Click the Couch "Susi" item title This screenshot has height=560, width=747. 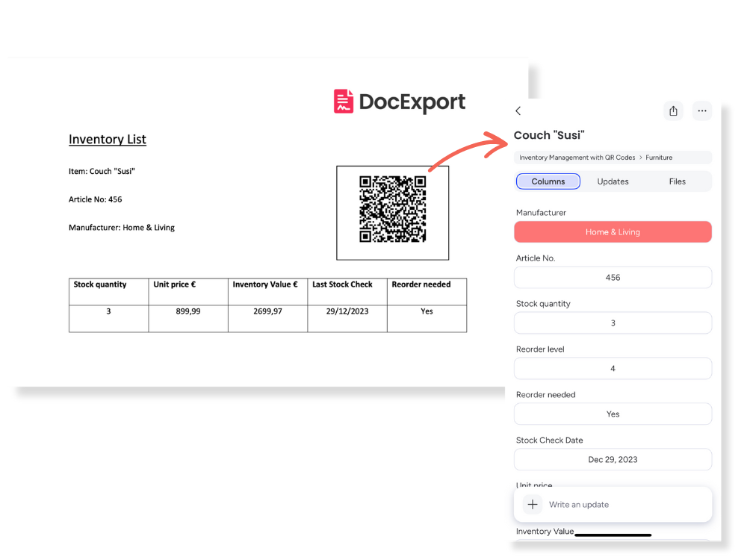coord(549,135)
